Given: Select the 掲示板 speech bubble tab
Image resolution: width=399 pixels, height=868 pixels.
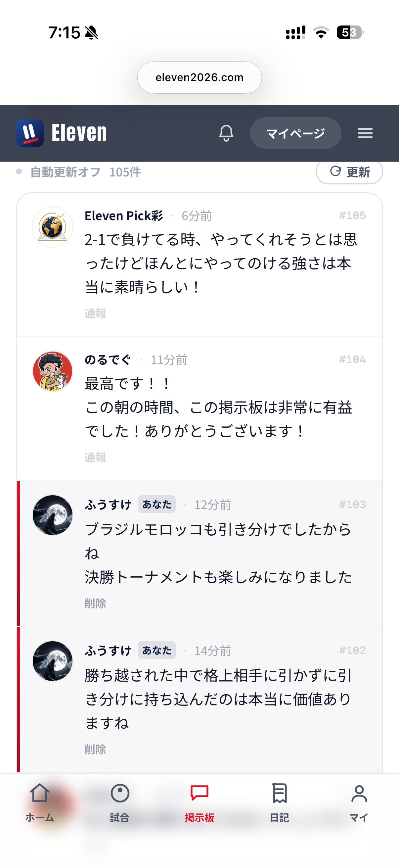Looking at the screenshot, I should click(x=199, y=803).
